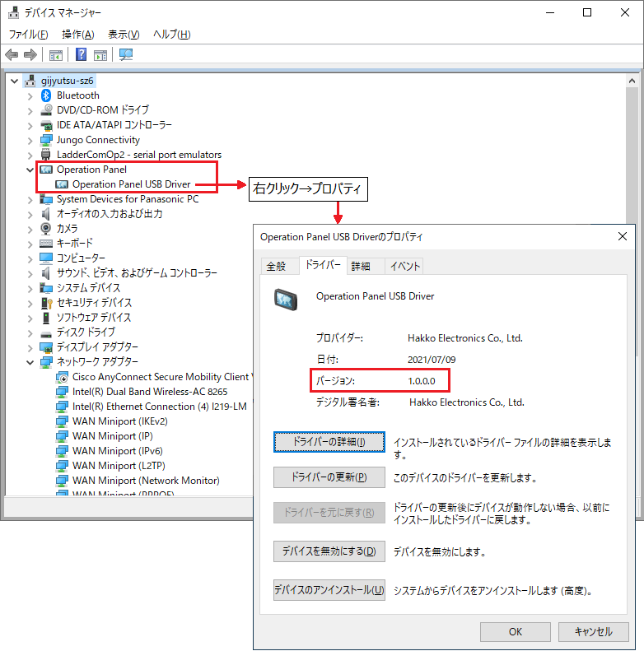The image size is (644, 651).
Task: Click the Forward arrow toolbar icon
Action: pyautogui.click(x=30, y=55)
